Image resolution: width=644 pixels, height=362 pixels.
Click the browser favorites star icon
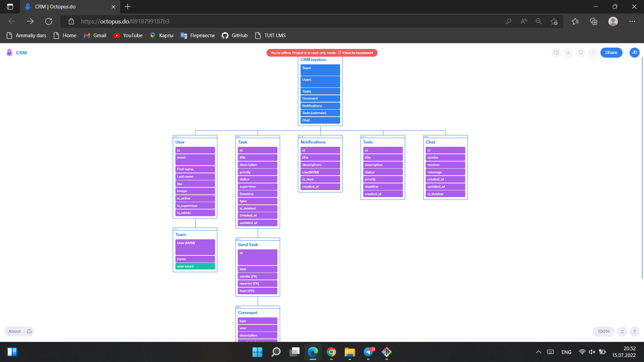click(x=575, y=21)
